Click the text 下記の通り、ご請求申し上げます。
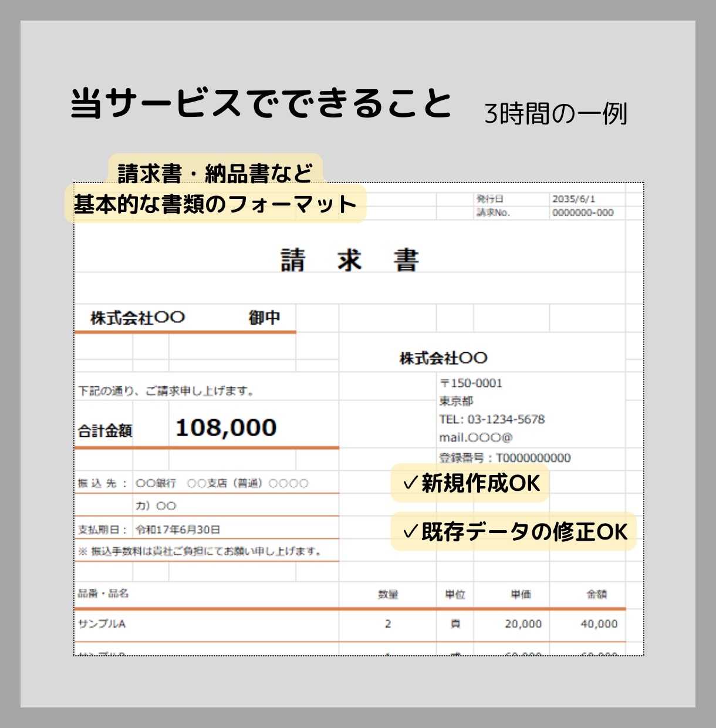Viewport: 716px width, 728px height. click(x=166, y=391)
